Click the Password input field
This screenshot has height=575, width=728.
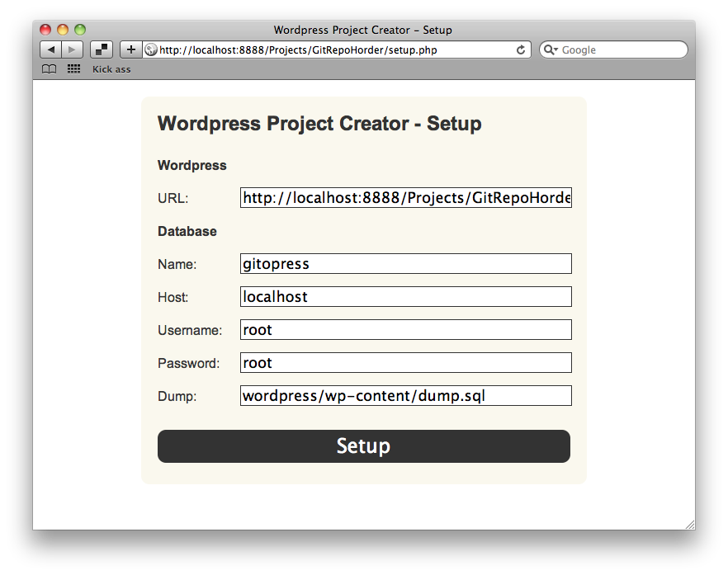point(406,362)
